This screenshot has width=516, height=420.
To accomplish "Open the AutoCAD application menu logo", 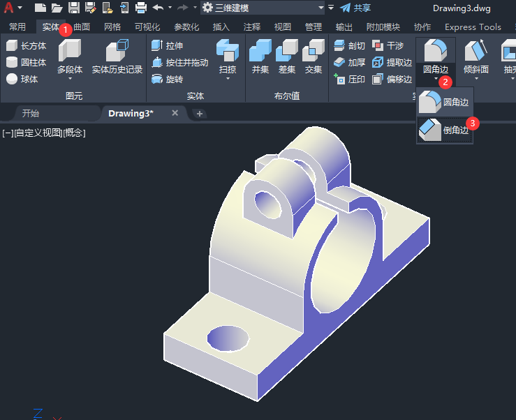I will (8, 7).
